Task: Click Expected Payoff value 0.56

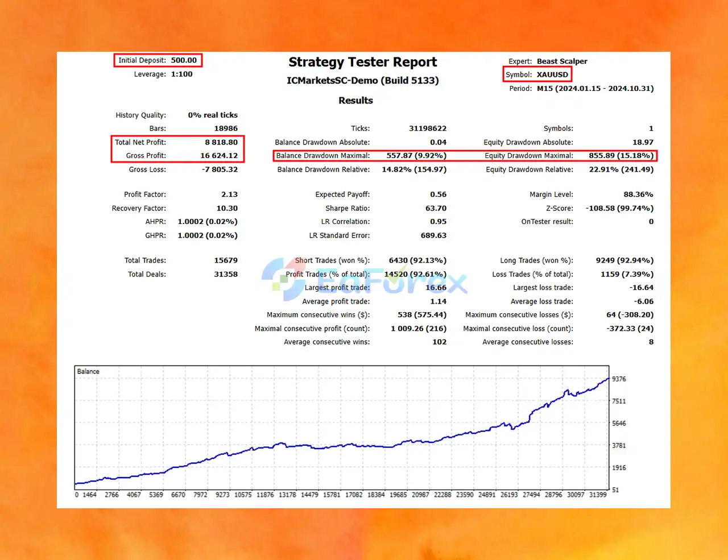Action: (x=438, y=194)
